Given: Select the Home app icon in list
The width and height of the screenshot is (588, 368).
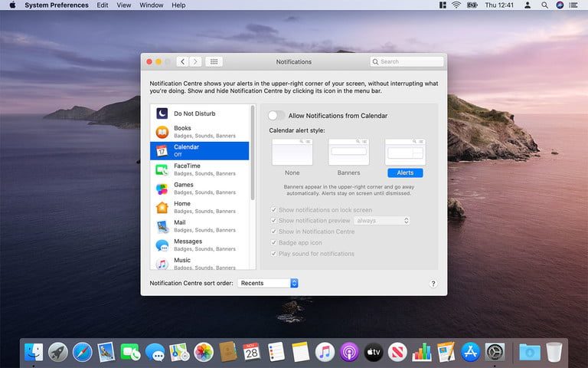Looking at the screenshot, I should click(x=162, y=208).
